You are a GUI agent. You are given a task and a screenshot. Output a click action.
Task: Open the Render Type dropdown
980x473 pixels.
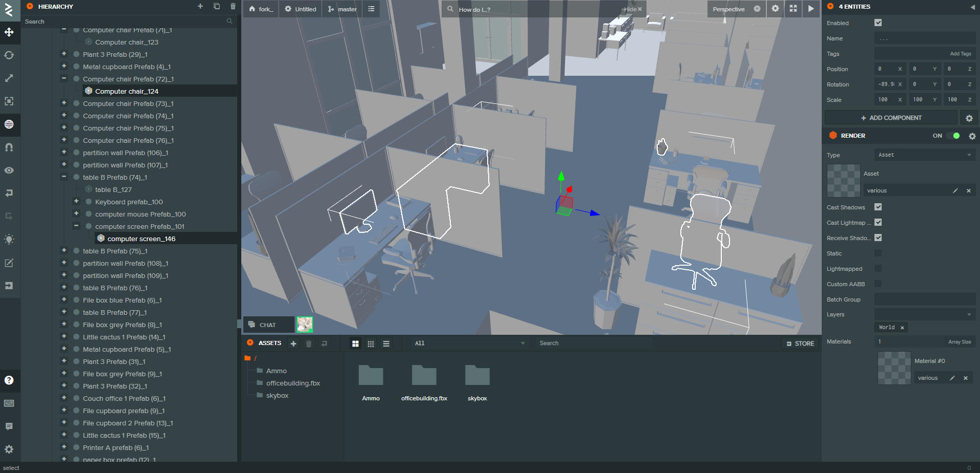point(925,155)
